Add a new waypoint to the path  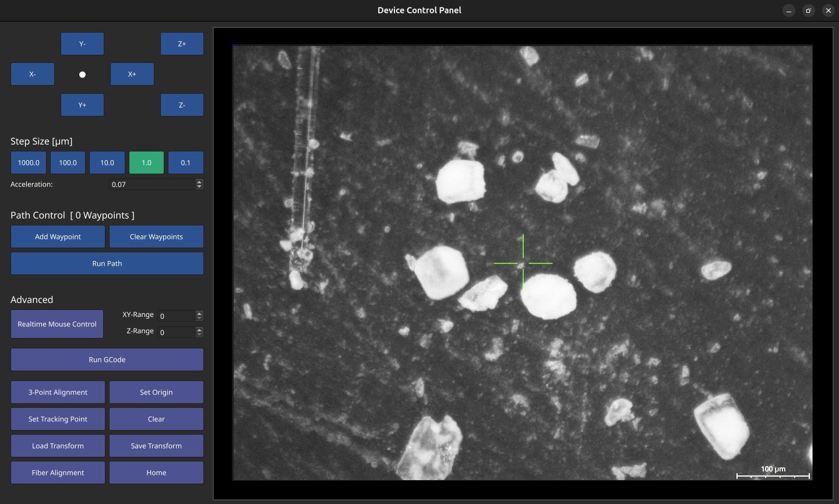58,237
